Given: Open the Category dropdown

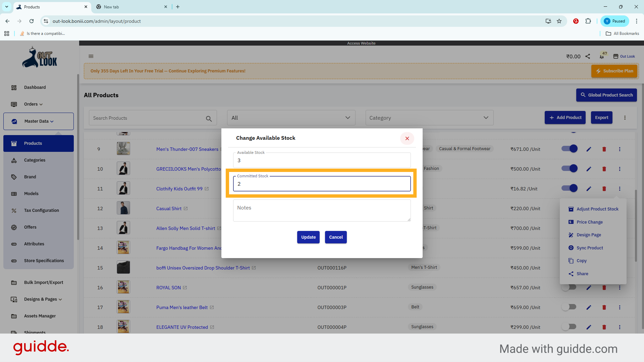Looking at the screenshot, I should [x=429, y=118].
